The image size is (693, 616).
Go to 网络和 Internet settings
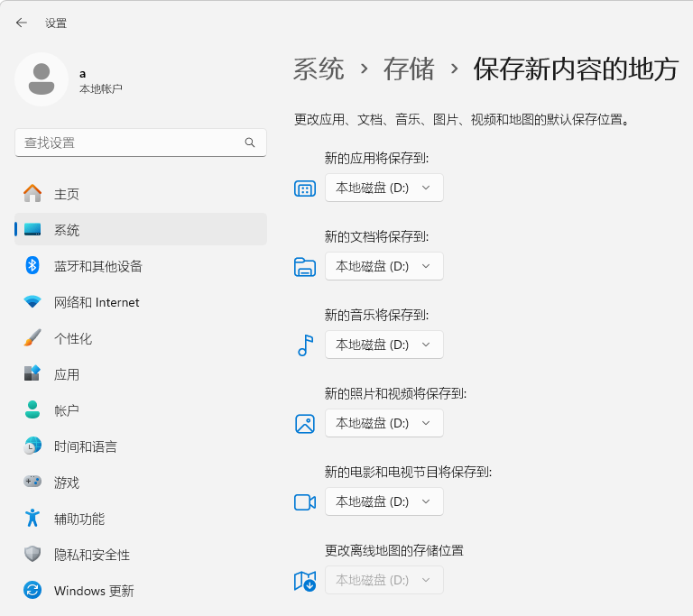coord(141,302)
